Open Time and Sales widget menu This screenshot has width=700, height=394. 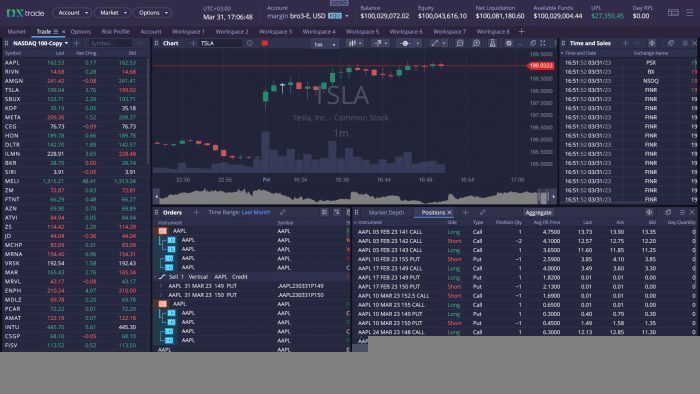(685, 43)
